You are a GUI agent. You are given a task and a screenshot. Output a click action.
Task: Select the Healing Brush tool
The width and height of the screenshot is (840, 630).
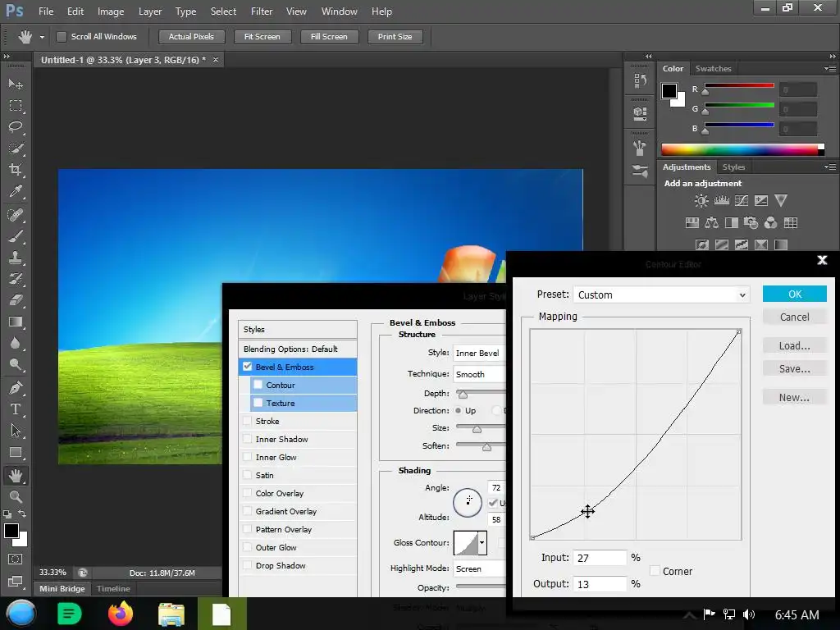pyautogui.click(x=16, y=215)
